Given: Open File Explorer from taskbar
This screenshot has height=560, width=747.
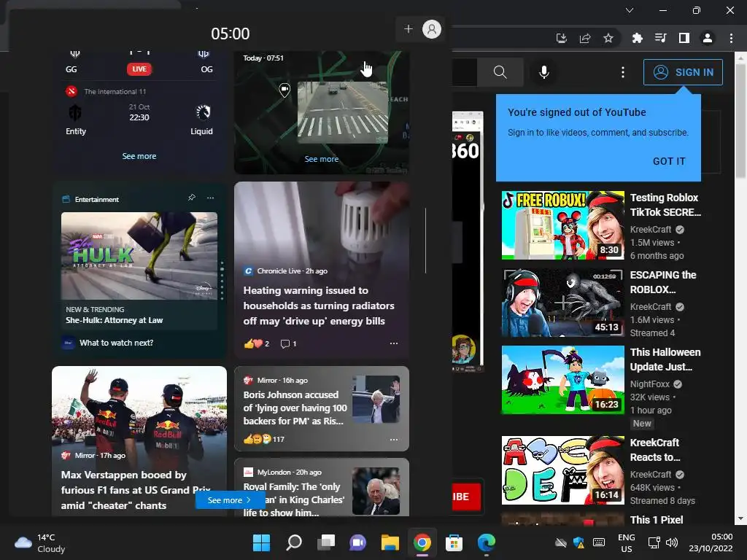Looking at the screenshot, I should coord(390,542).
